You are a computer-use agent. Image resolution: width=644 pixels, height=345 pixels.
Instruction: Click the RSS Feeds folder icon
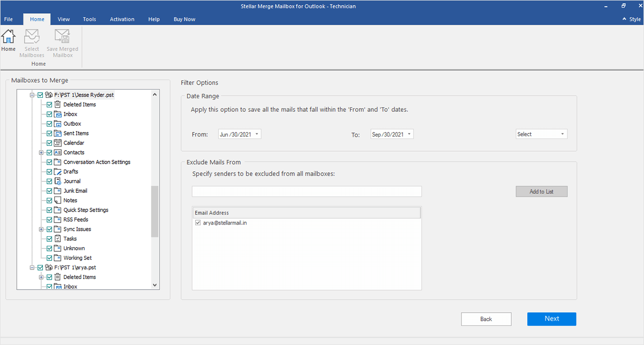(58, 219)
